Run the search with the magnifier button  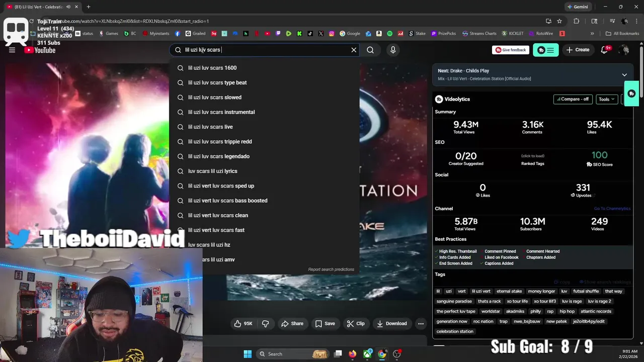tap(370, 50)
